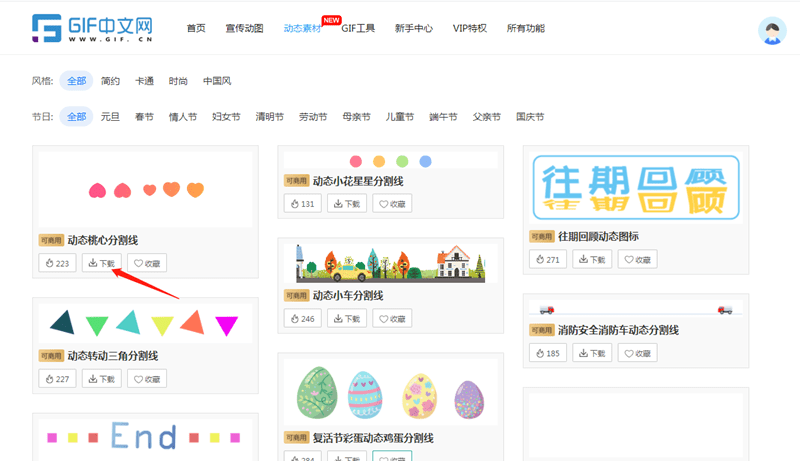
Task: Open the 动态小花星星分割线 title link
Action: click(358, 181)
